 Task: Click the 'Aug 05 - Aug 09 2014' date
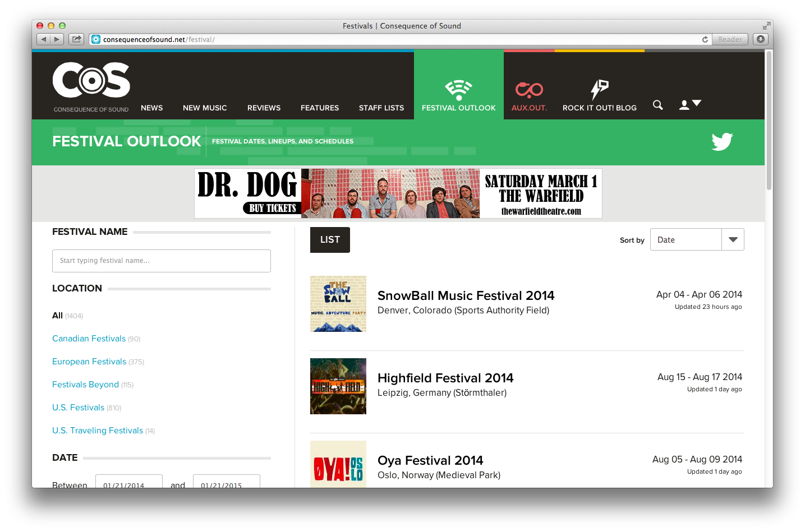pyautogui.click(x=697, y=459)
